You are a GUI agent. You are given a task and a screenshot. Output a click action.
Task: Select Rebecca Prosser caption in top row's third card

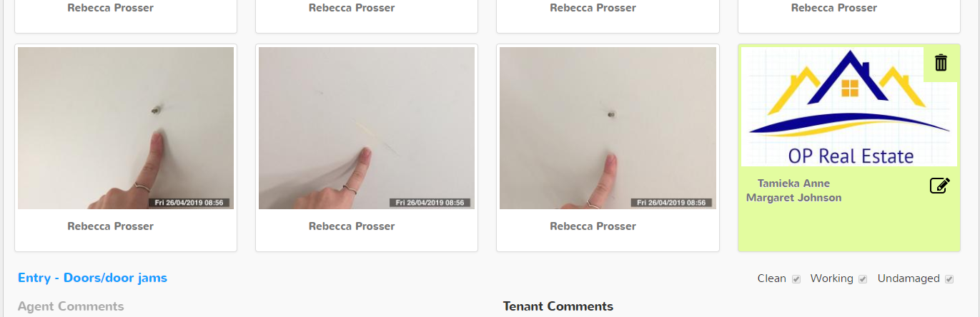pyautogui.click(x=593, y=8)
